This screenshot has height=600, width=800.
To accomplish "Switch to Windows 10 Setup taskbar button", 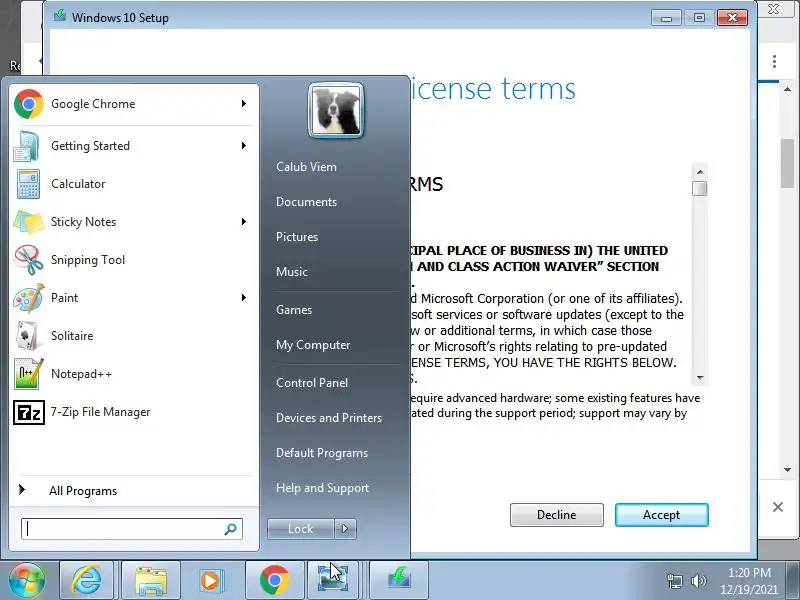I will click(398, 580).
